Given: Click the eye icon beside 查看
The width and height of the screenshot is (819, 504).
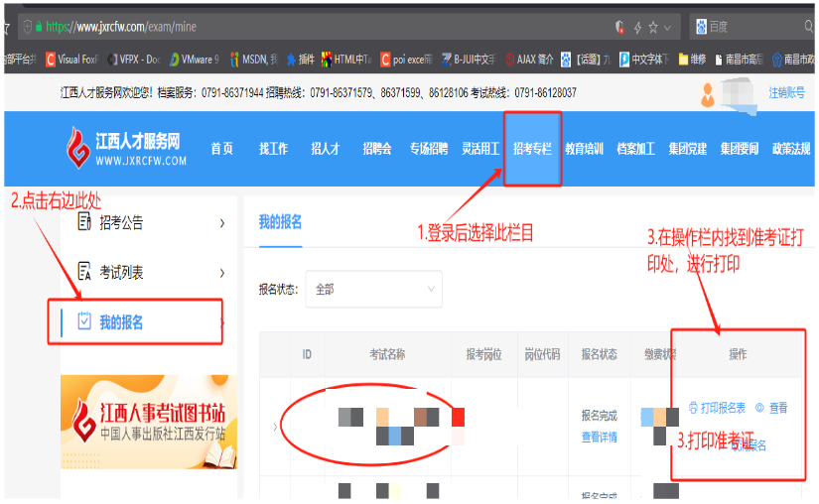Looking at the screenshot, I should 759,408.
